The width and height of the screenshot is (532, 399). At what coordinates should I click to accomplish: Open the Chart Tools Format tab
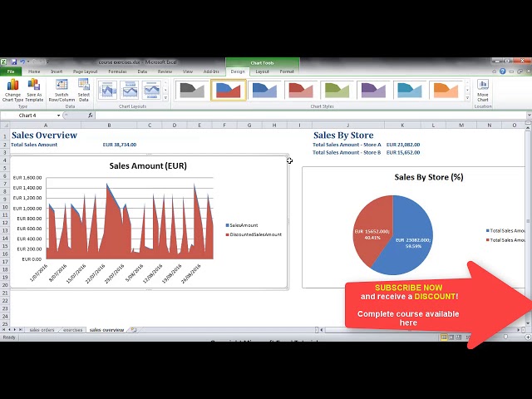tap(287, 71)
